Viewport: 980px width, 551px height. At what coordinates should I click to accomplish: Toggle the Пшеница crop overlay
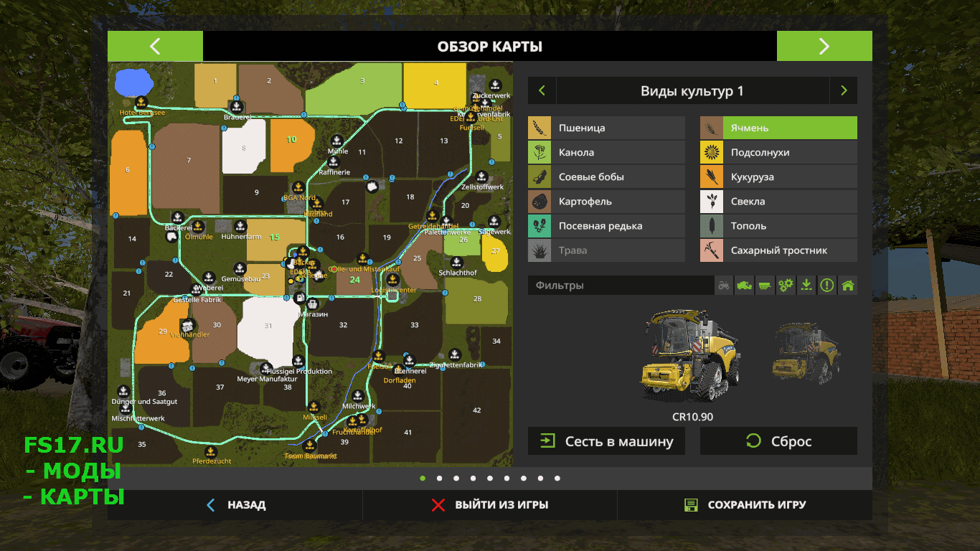click(607, 128)
